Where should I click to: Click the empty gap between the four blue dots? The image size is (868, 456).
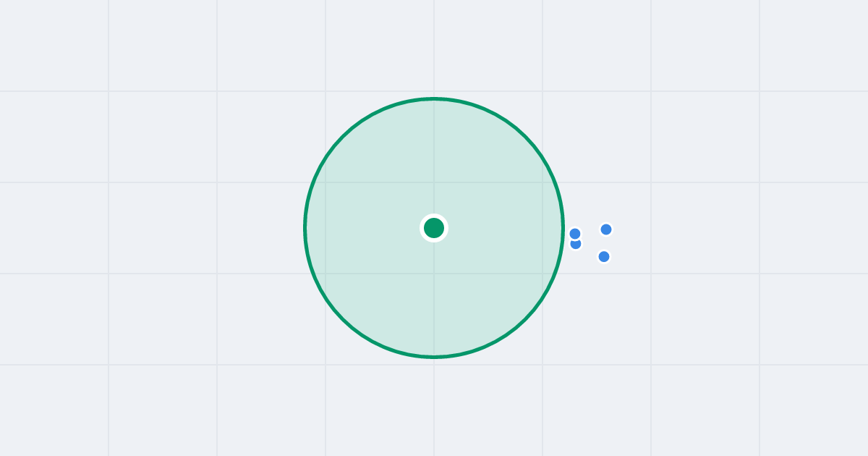point(591,242)
